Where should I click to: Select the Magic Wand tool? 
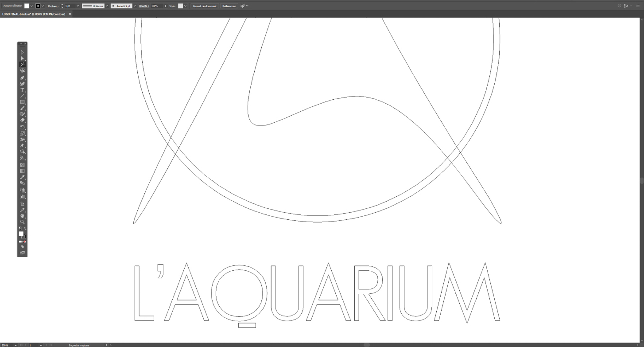pyautogui.click(x=22, y=65)
